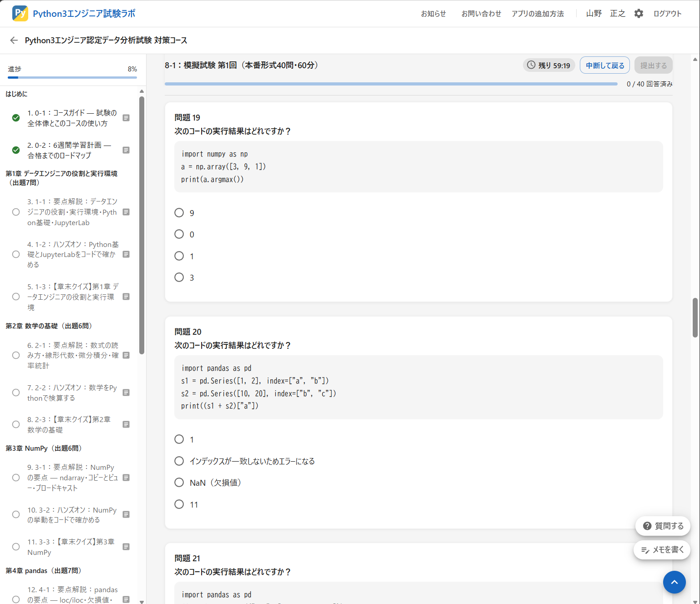Click section header 第4章 pandas（出題7問）
Viewport: 700px width, 604px height.
click(x=44, y=570)
